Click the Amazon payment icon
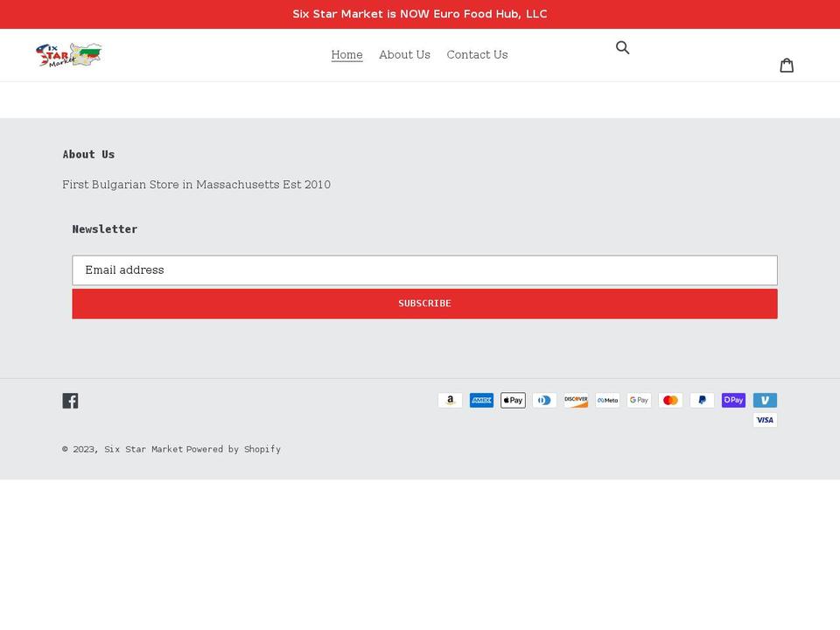This screenshot has width=840, height=630. click(450, 400)
